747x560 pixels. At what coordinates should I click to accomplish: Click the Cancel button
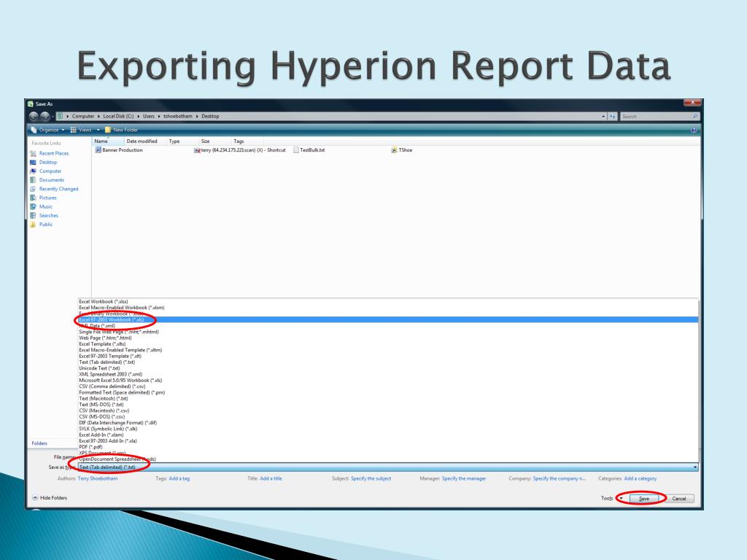pyautogui.click(x=679, y=499)
